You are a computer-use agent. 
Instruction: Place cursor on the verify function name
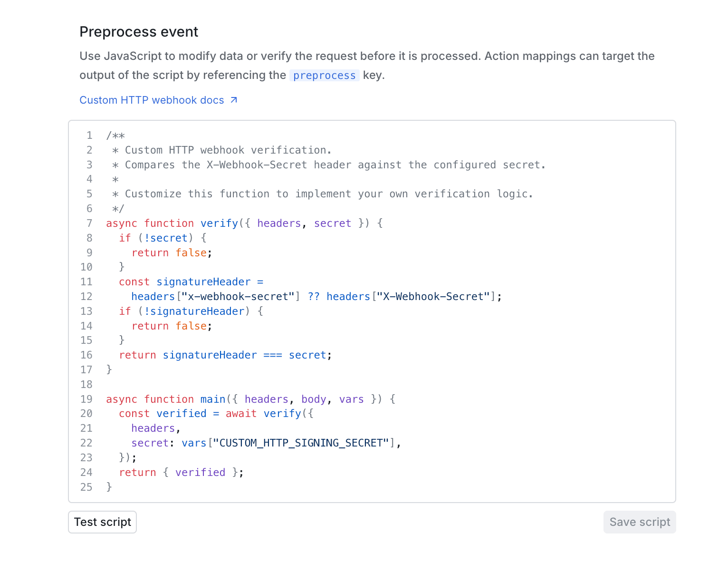(x=219, y=223)
